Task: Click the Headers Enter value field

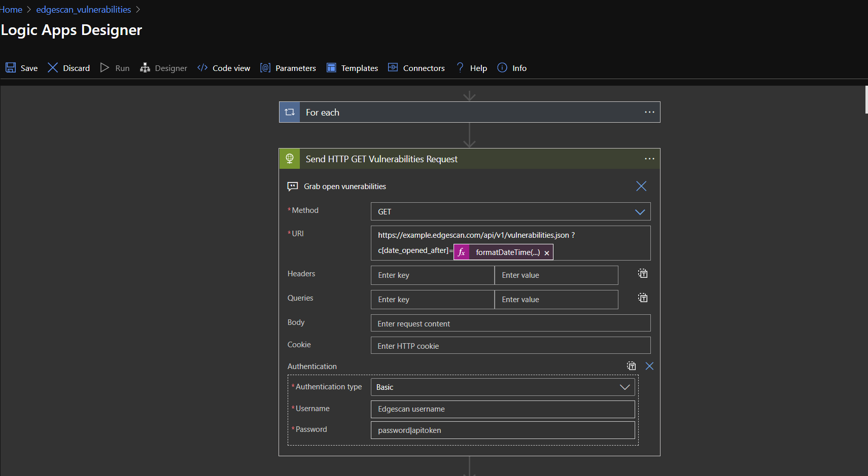Action: click(557, 275)
